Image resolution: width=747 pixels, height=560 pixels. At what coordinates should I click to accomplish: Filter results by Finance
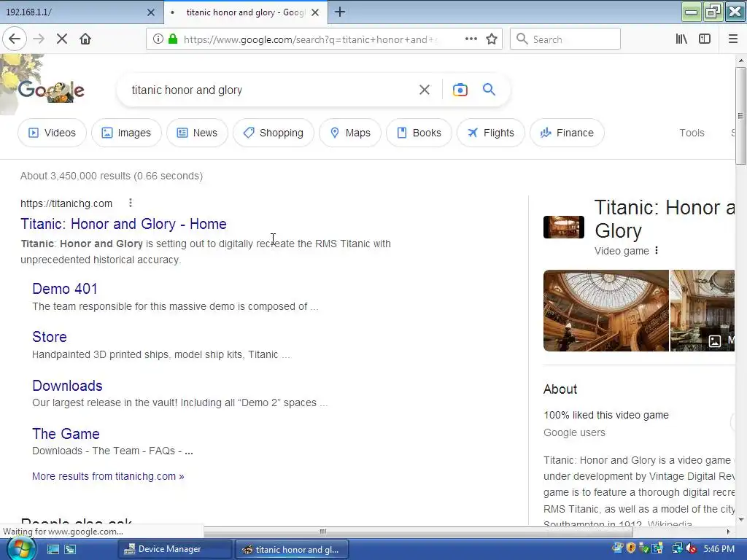pyautogui.click(x=568, y=133)
